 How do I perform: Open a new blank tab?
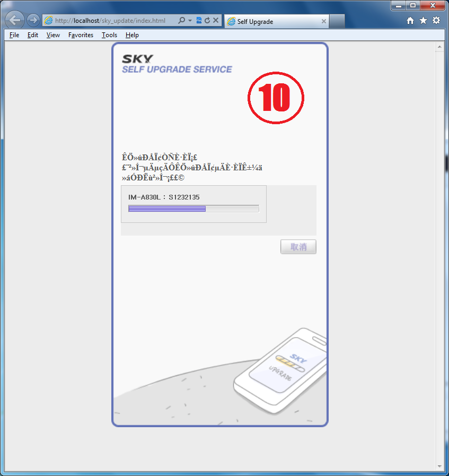(x=337, y=21)
